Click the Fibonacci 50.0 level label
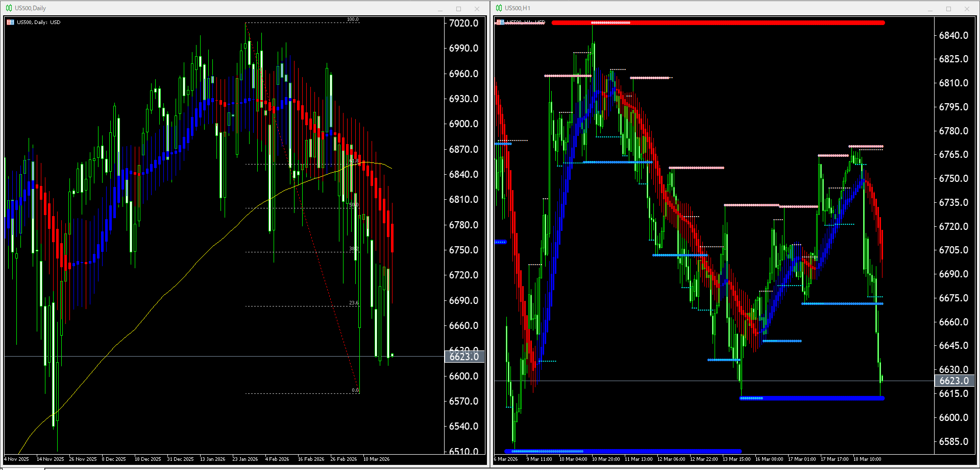This screenshot has width=980, height=470. click(x=354, y=205)
